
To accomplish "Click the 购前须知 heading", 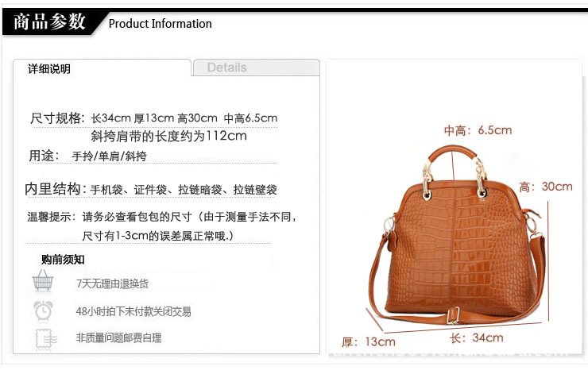I will (63, 260).
